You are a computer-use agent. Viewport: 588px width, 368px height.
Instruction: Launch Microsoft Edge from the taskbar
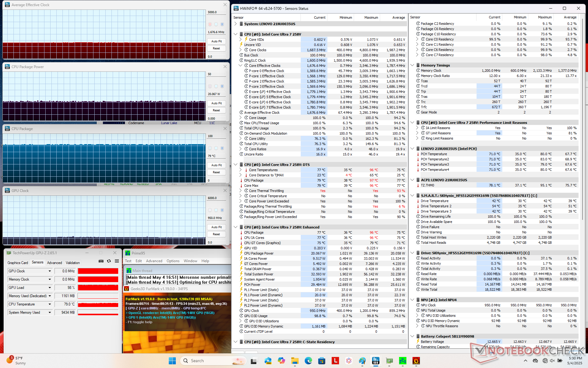click(308, 361)
